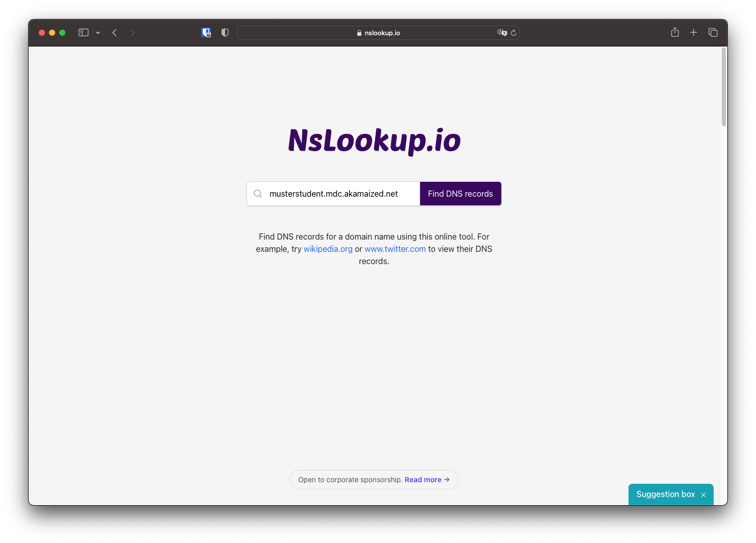Follow the sponsorship Read more link

click(x=427, y=480)
